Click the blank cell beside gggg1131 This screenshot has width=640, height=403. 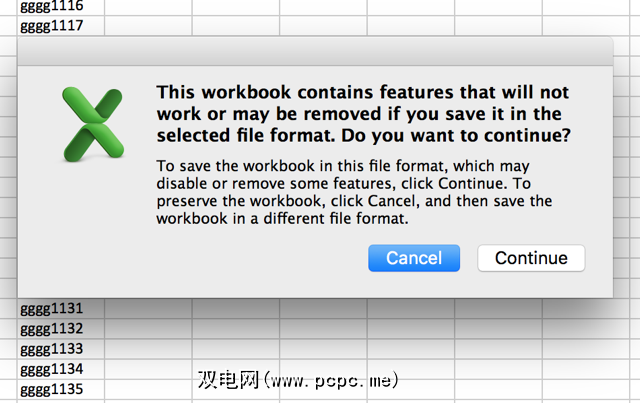coord(148,309)
